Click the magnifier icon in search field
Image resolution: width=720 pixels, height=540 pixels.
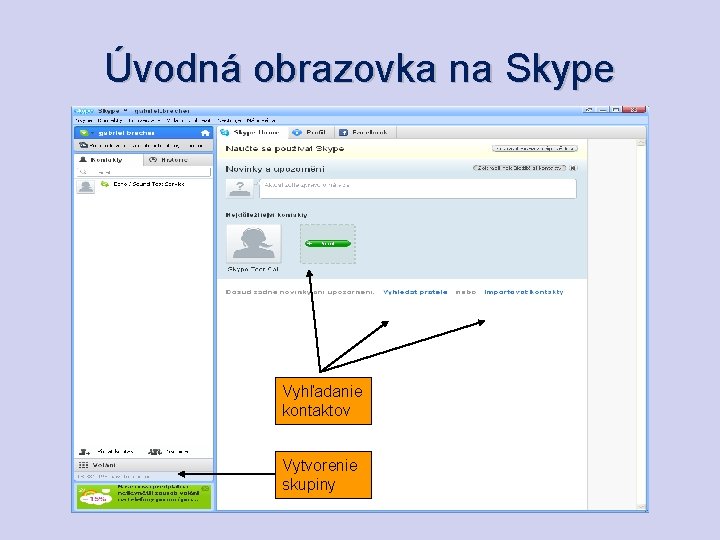tap(83, 172)
